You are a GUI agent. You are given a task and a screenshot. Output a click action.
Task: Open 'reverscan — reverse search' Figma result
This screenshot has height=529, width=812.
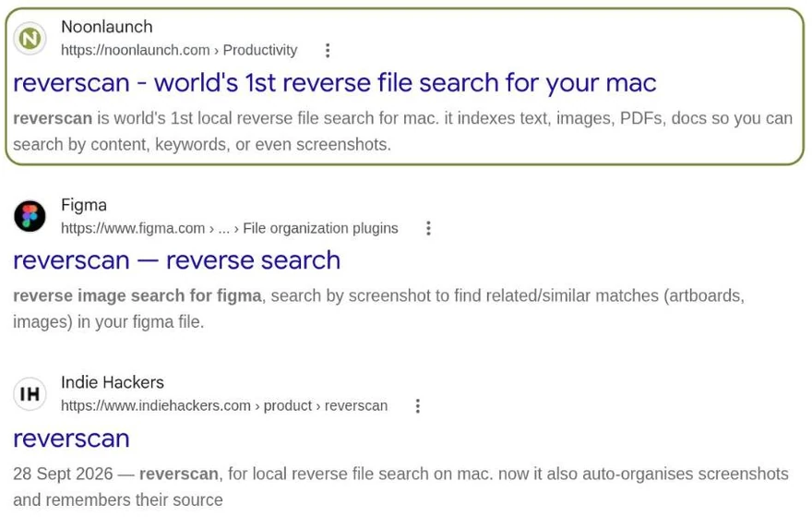pos(176,260)
